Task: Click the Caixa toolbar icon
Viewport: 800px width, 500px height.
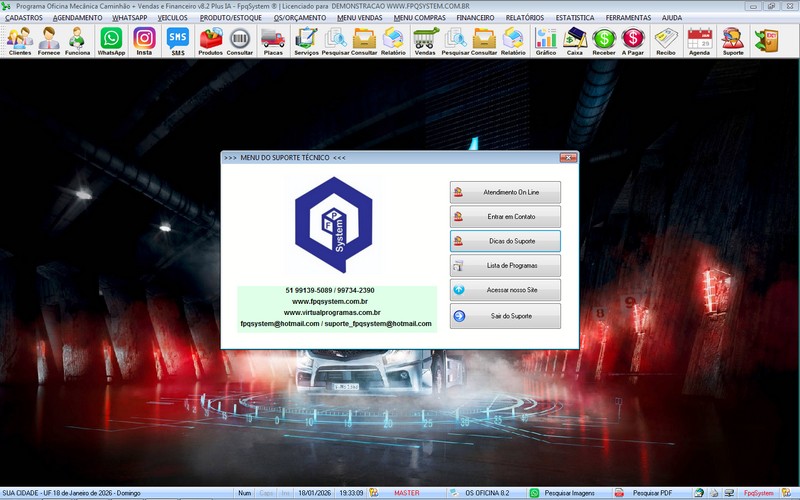Action: coord(575,41)
